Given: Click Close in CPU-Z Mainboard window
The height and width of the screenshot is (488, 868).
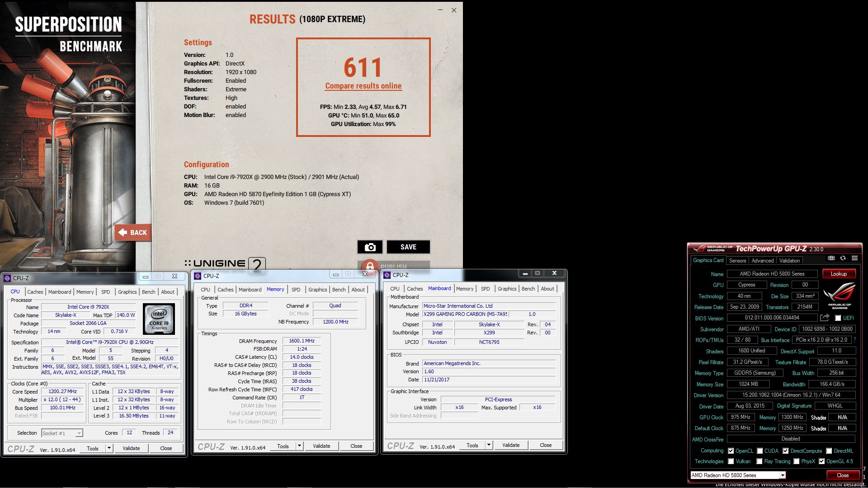Looking at the screenshot, I should 546,445.
